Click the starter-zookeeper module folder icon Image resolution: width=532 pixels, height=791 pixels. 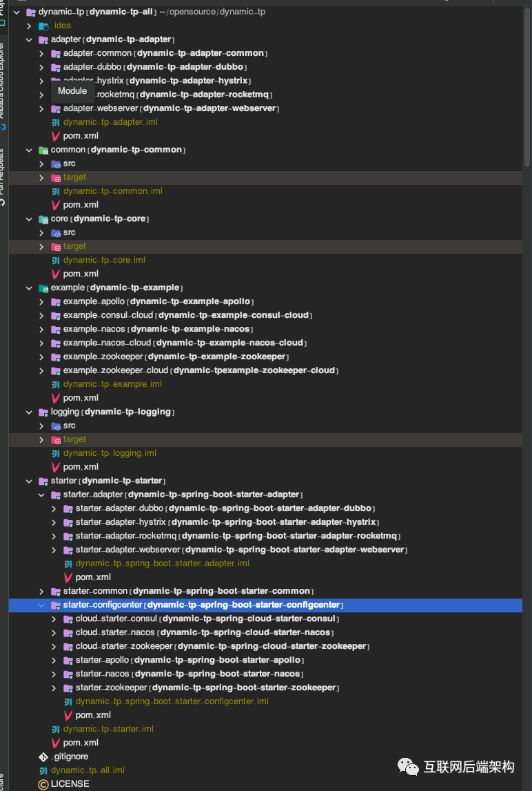click(x=68, y=688)
